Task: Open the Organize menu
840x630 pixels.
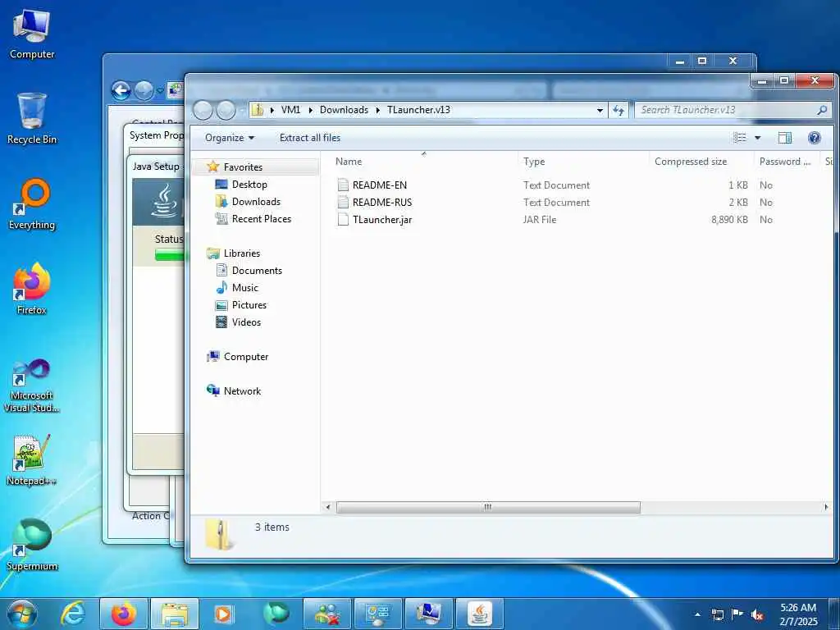Action: 230,138
